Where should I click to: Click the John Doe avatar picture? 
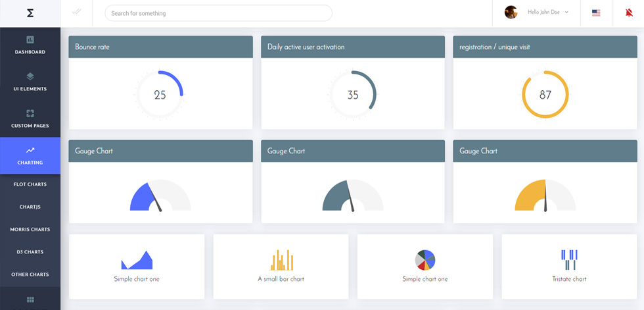point(511,13)
